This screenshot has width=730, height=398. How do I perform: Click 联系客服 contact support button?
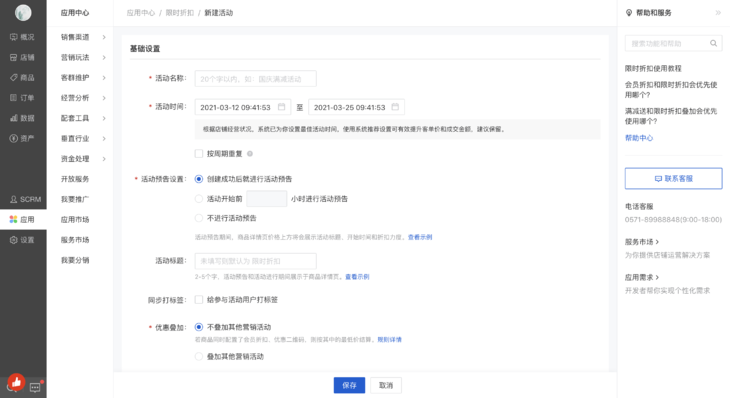(x=673, y=178)
